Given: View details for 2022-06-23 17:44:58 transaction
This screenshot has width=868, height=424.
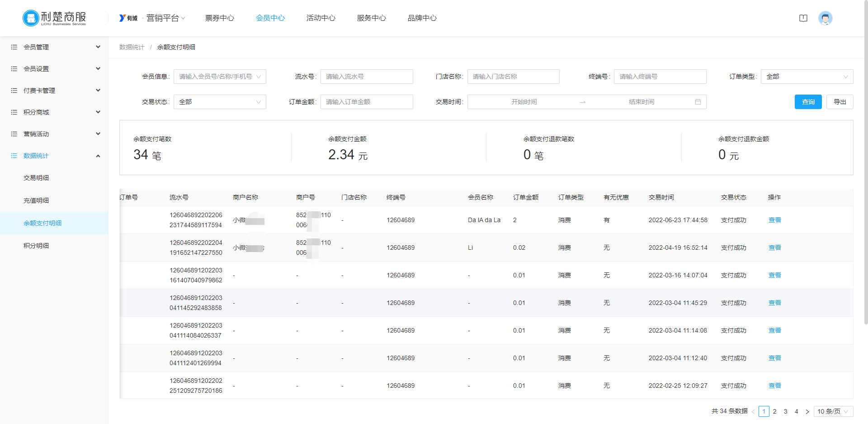Looking at the screenshot, I should point(775,220).
